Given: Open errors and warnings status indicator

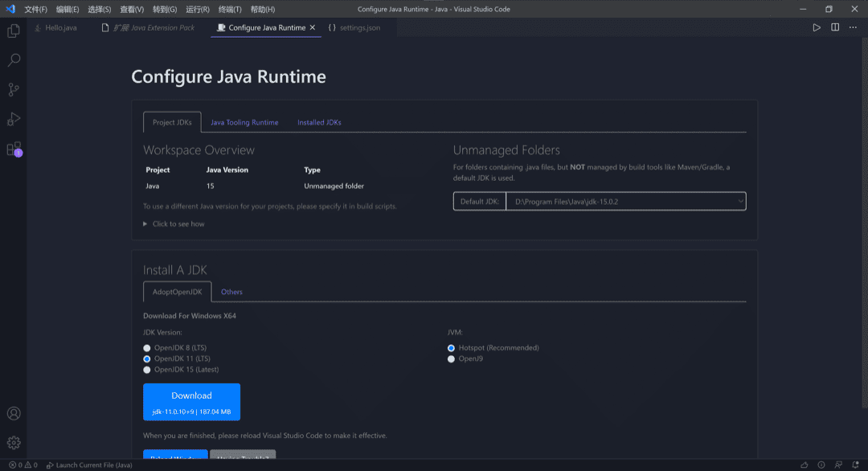Looking at the screenshot, I should [23, 465].
